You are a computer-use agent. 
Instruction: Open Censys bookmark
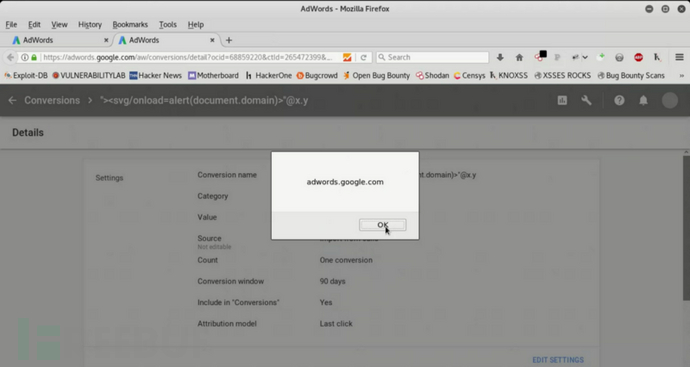(x=469, y=76)
